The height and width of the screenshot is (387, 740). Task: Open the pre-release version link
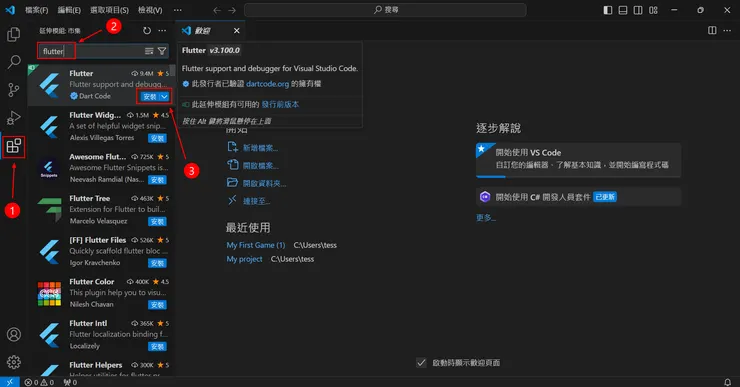click(280, 104)
